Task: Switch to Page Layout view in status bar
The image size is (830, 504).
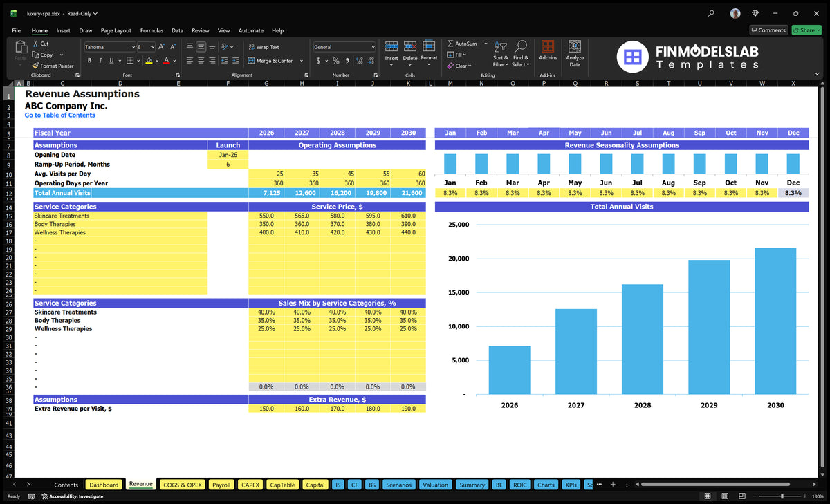Action: coord(723,496)
